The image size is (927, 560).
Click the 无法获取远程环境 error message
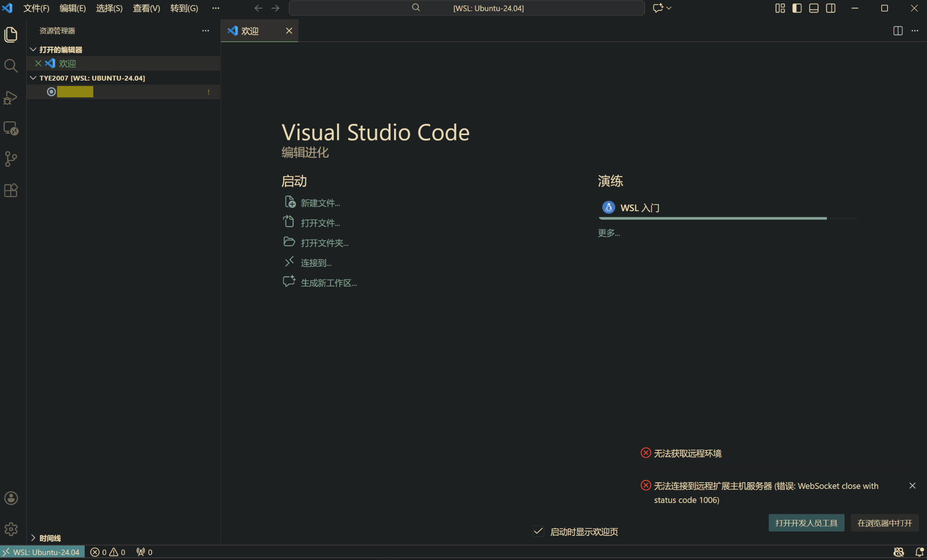click(x=687, y=453)
